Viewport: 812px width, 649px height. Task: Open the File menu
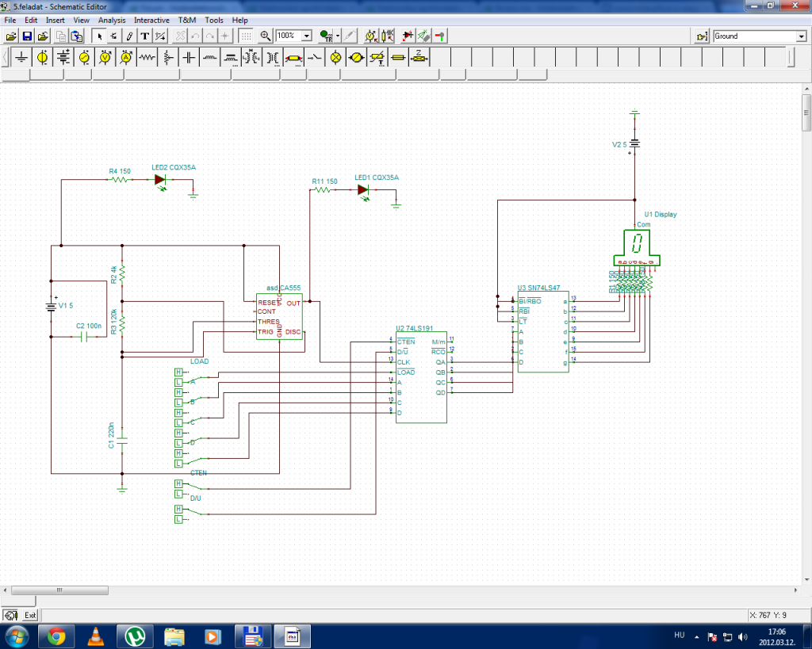10,20
